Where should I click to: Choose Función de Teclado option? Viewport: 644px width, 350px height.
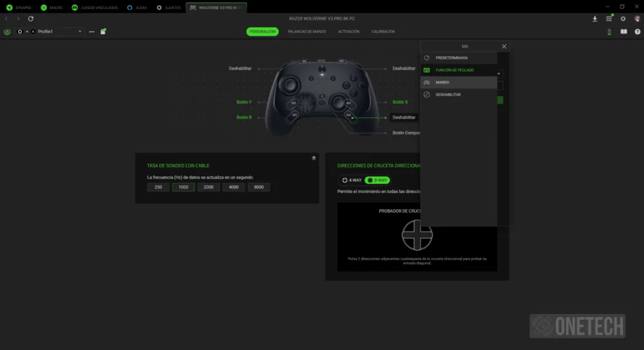point(459,70)
